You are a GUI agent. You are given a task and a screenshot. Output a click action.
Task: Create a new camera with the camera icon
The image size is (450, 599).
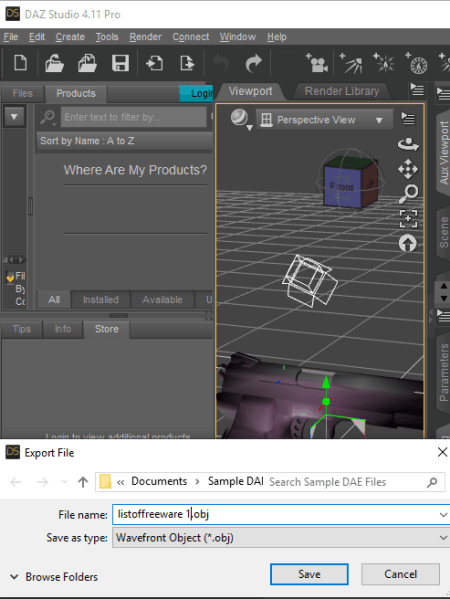tap(317, 63)
